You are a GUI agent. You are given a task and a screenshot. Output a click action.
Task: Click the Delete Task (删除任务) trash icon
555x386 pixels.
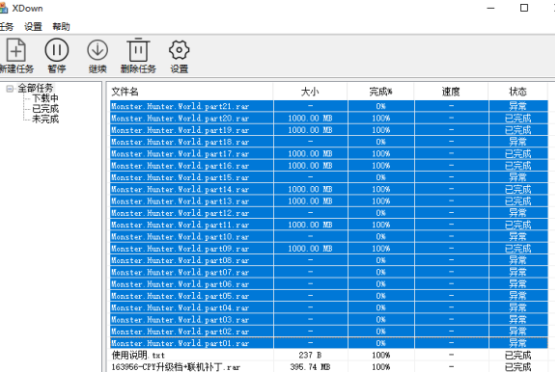click(x=138, y=50)
